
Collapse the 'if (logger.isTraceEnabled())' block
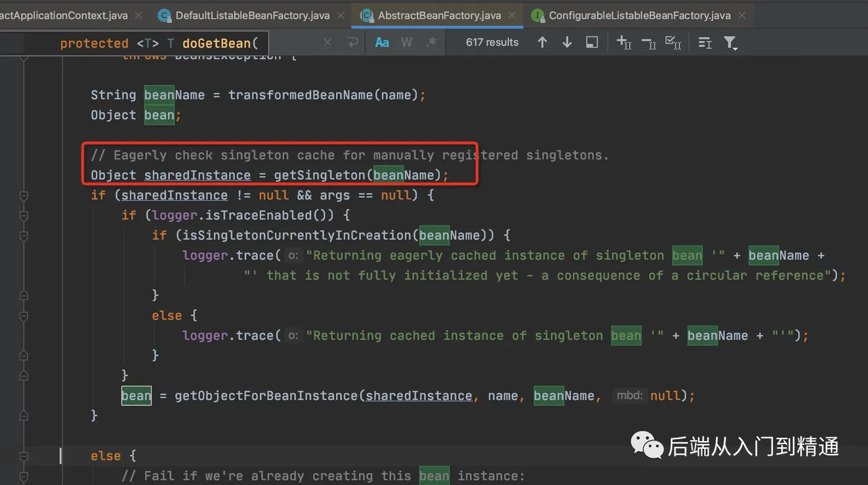(24, 215)
